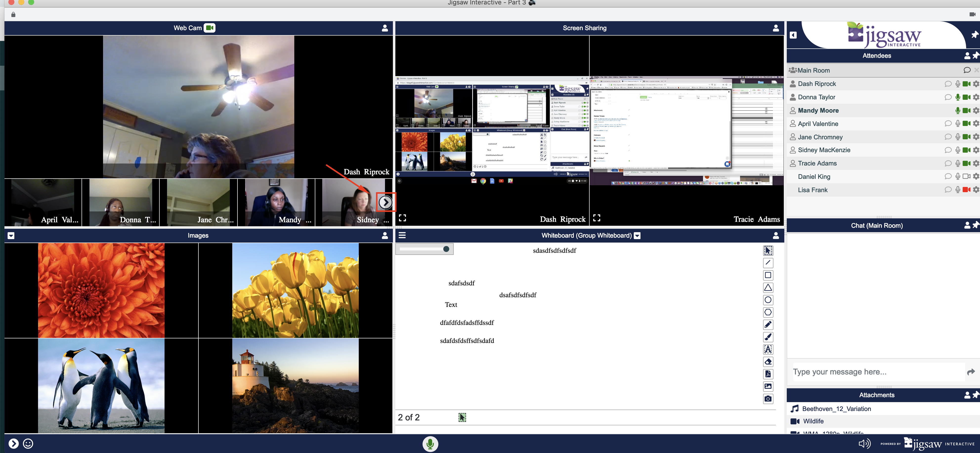Pick the paintbrush tool on whiteboard
The width and height of the screenshot is (980, 453).
pyautogui.click(x=768, y=337)
